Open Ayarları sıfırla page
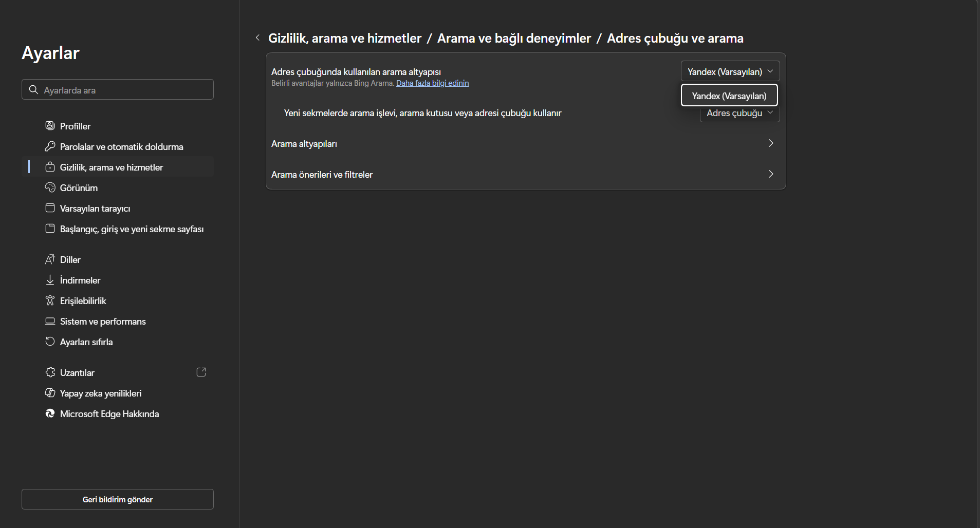 [x=118, y=342]
